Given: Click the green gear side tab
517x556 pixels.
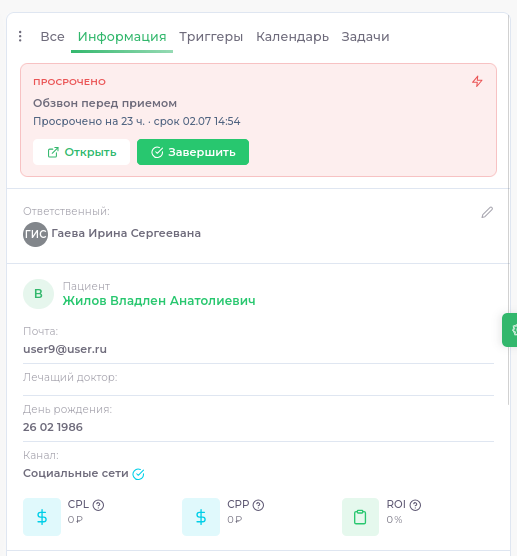Looking at the screenshot, I should click(x=510, y=330).
